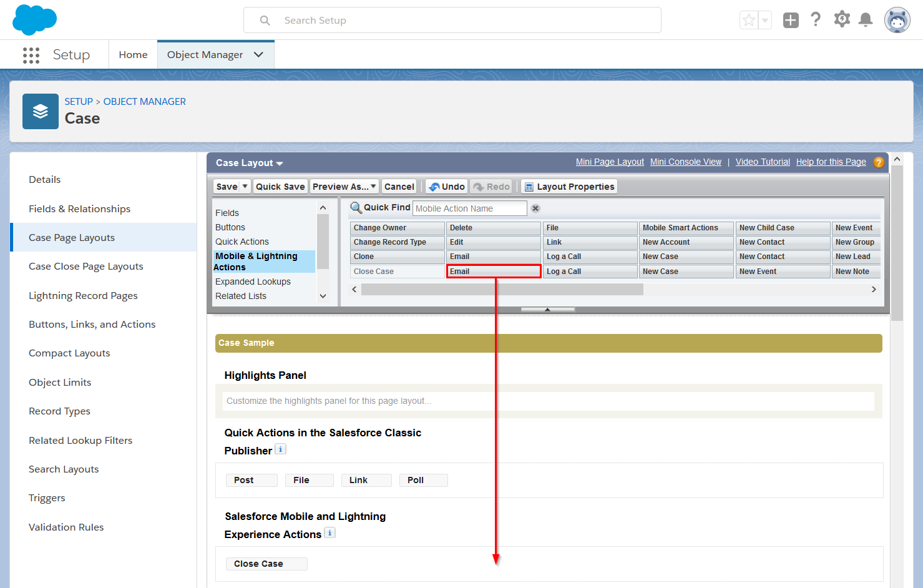Open the Setup gear menu
Image resolution: width=923 pixels, height=588 pixels.
842,19
